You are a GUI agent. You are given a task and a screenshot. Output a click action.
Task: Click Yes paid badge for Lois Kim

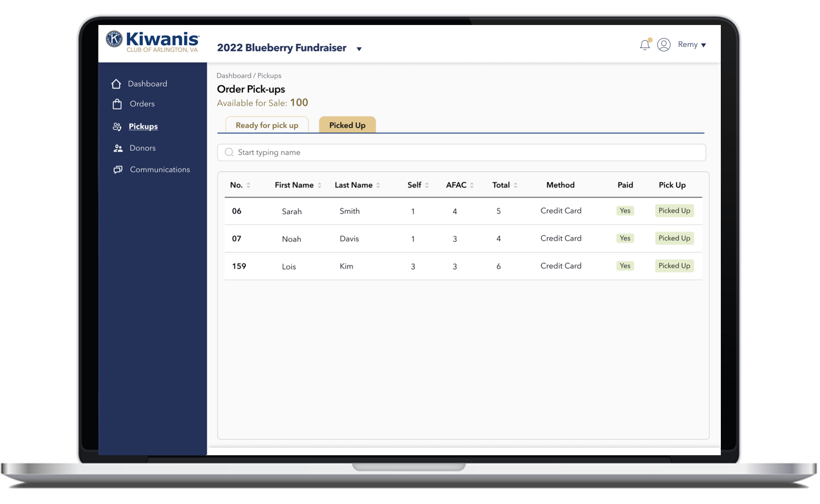[x=625, y=266]
